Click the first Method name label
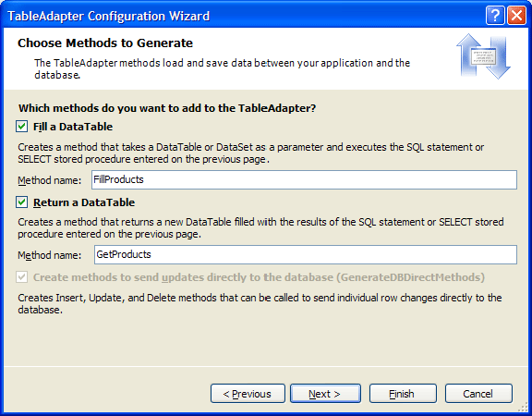This screenshot has height=416, width=532. pos(50,180)
